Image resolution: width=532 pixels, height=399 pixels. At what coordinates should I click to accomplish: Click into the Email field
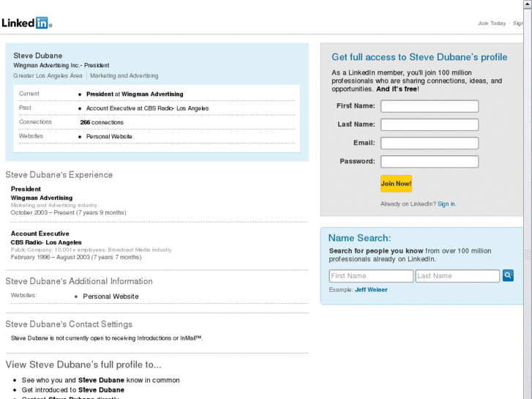(430, 143)
